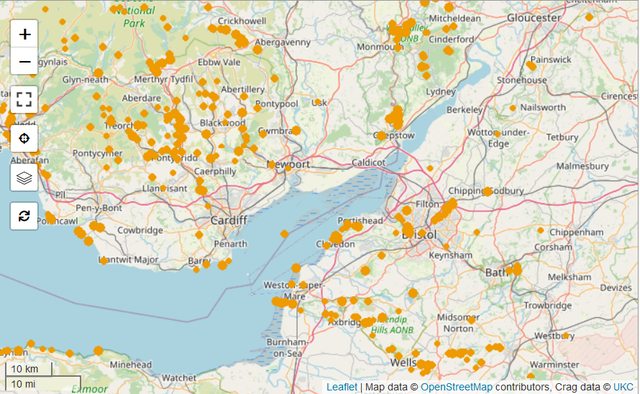Image resolution: width=640 pixels, height=394 pixels.
Task: Click the Gloucester city label
Action: coord(534,18)
